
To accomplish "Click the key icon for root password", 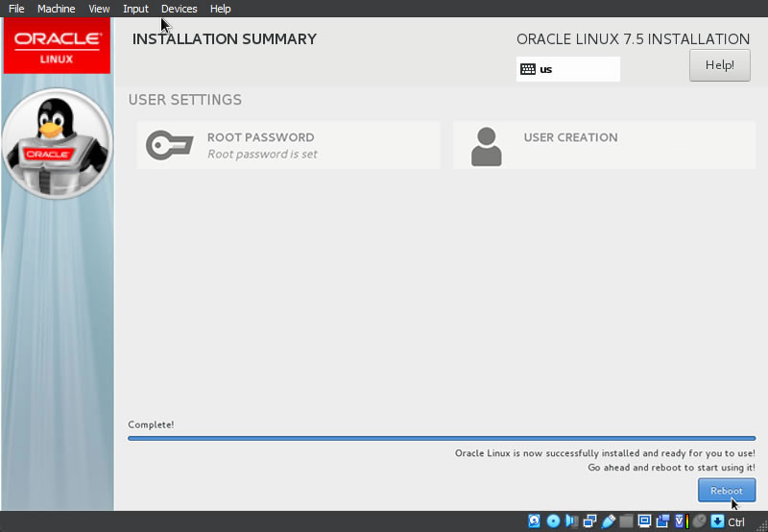I will 170,145.
